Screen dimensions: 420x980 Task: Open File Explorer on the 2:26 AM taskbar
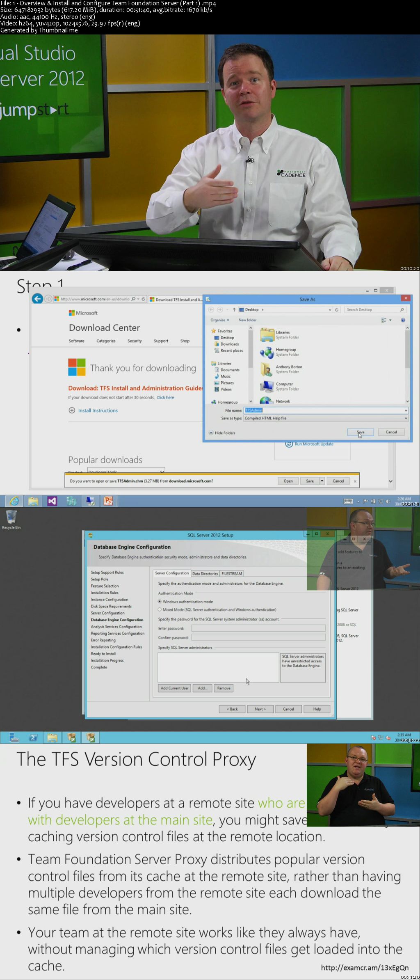[x=33, y=501]
